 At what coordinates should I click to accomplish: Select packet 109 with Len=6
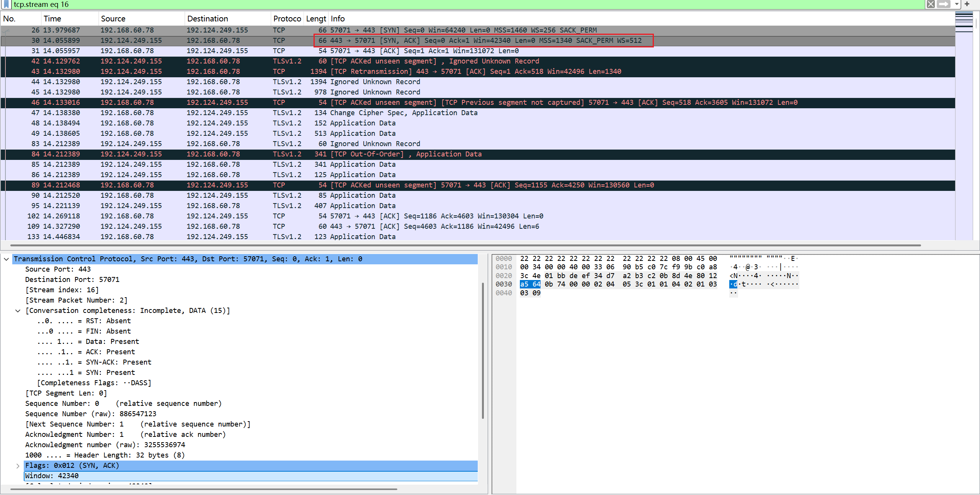[478, 226]
